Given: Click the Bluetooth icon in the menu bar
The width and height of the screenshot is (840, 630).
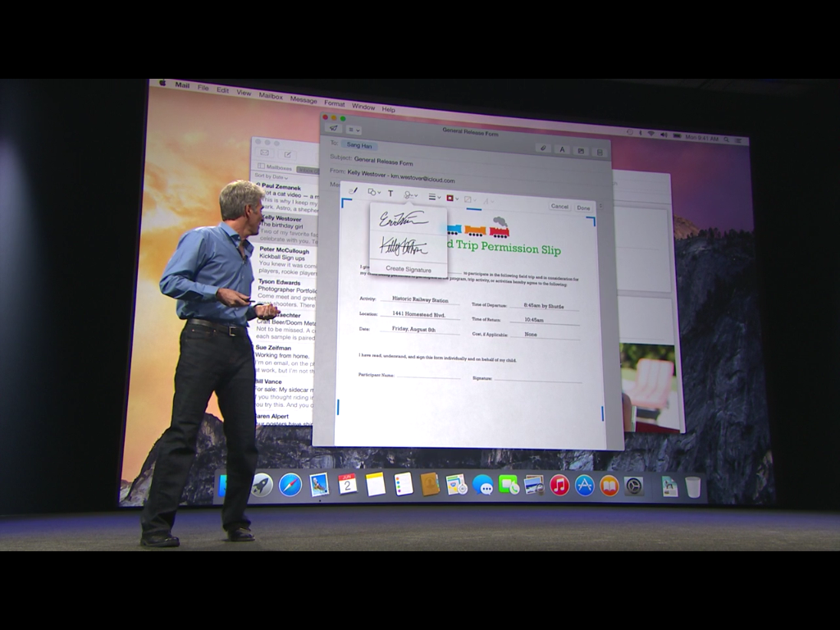Looking at the screenshot, I should [641, 133].
